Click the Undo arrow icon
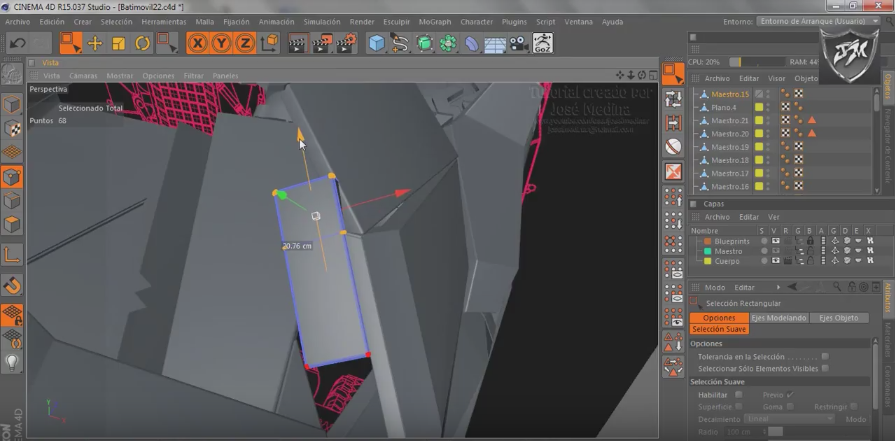Image resolution: width=895 pixels, height=441 pixels. click(x=18, y=43)
